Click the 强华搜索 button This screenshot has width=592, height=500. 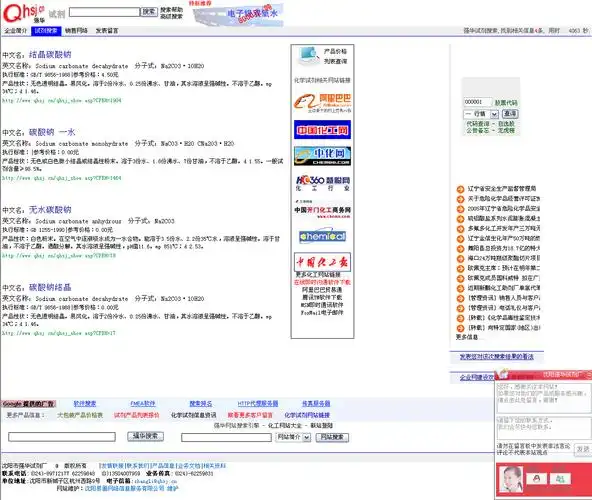[145, 436]
